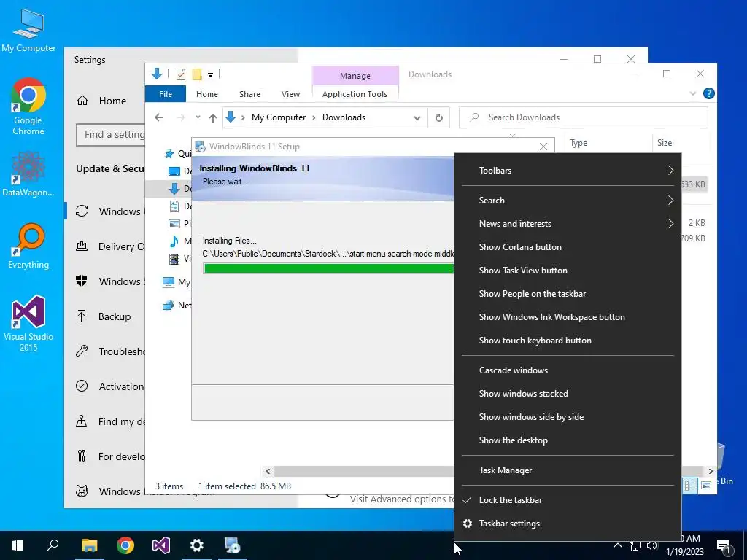Open the Everything search desktop shortcut

click(x=28, y=246)
